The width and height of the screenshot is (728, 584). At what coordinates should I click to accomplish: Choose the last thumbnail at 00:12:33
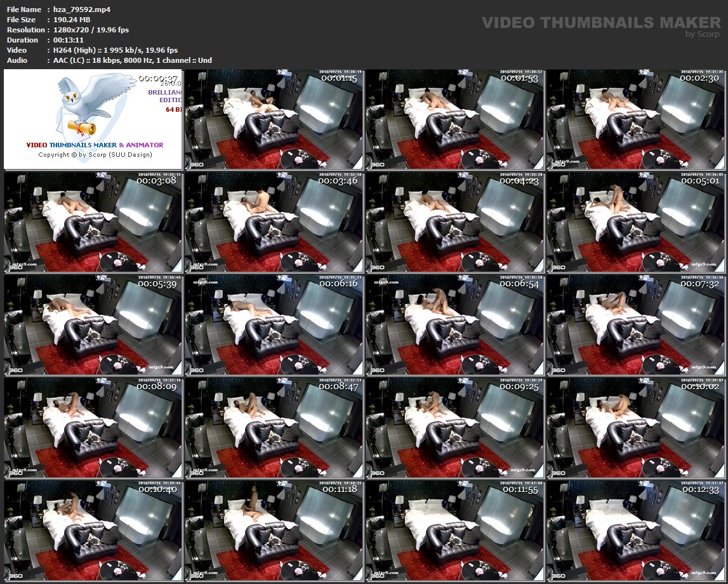pos(636,531)
